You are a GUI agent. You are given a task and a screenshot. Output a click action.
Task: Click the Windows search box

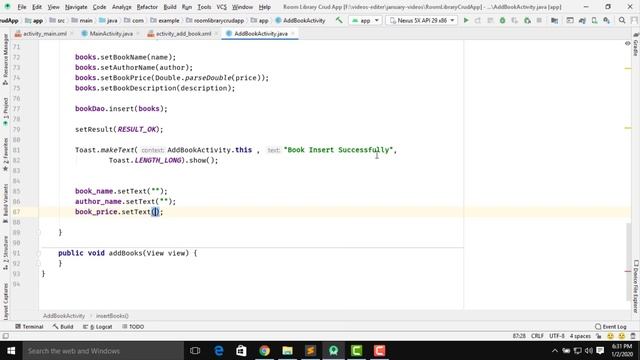[x=103, y=351]
